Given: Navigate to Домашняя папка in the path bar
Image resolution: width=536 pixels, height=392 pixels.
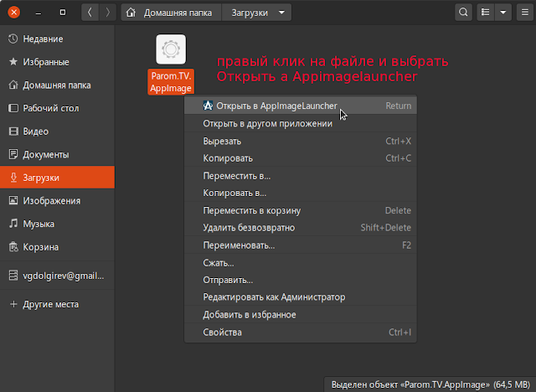Looking at the screenshot, I should pos(171,13).
